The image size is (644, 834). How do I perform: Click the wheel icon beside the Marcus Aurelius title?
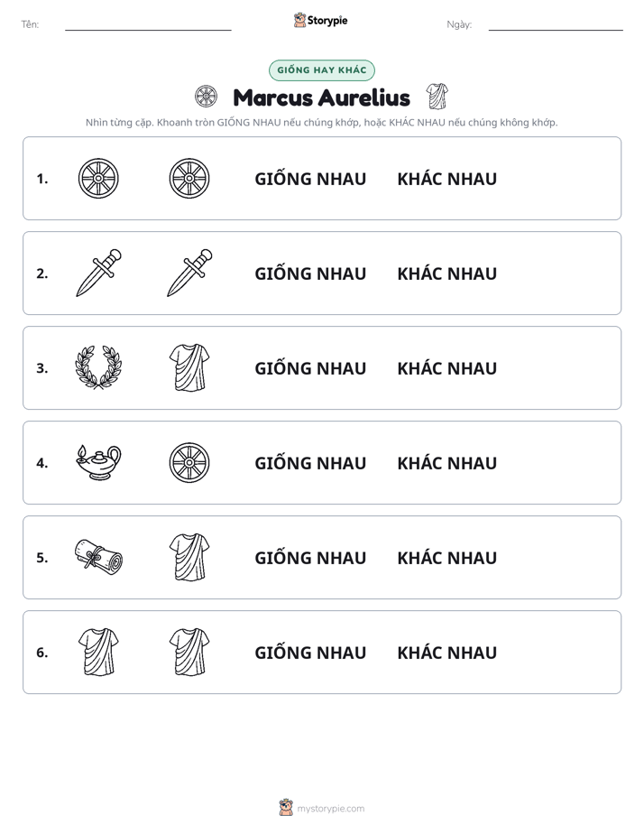pos(206,97)
